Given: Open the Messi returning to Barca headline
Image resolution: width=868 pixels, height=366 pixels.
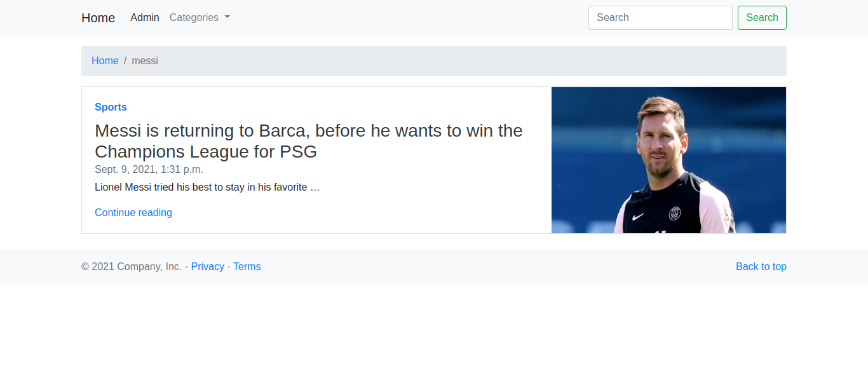Looking at the screenshot, I should pyautogui.click(x=309, y=141).
